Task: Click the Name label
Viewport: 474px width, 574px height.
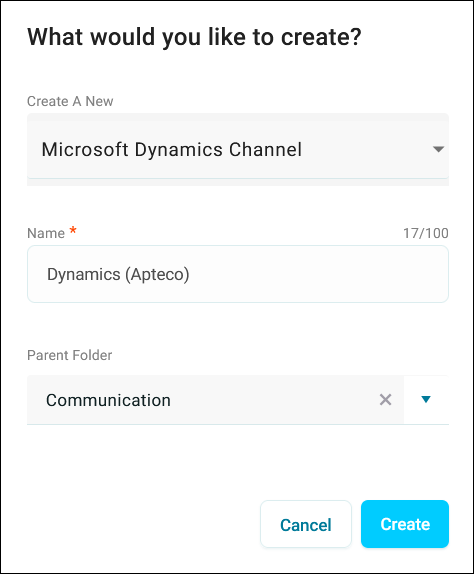Action: [46, 233]
